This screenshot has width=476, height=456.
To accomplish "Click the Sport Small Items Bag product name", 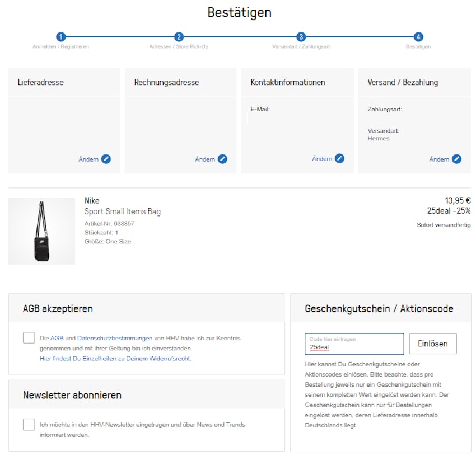I will [x=122, y=211].
